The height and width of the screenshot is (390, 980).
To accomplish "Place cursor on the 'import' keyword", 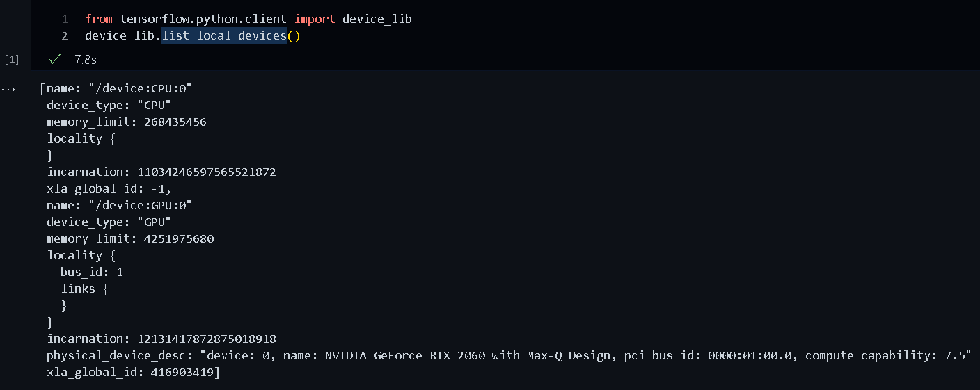I will click(315, 19).
